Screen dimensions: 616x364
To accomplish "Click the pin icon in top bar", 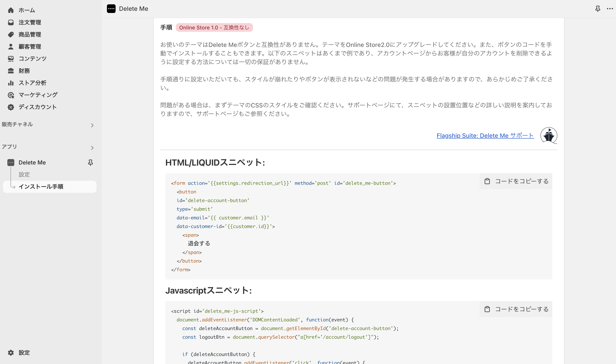I will [x=598, y=9].
